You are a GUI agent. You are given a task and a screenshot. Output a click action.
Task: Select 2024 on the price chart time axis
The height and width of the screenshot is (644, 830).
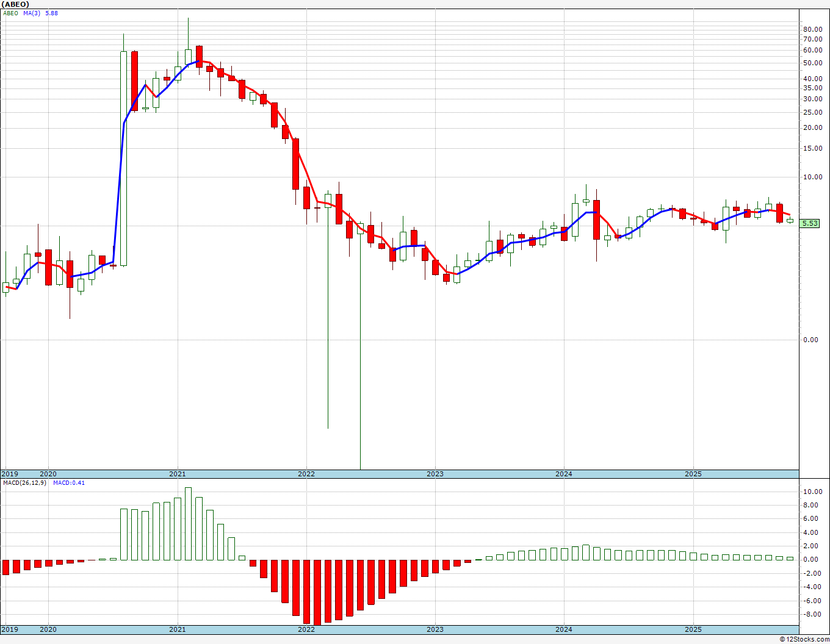pyautogui.click(x=564, y=474)
